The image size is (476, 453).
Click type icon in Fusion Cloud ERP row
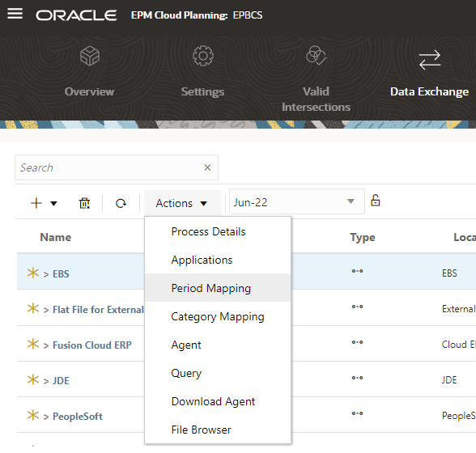(357, 342)
